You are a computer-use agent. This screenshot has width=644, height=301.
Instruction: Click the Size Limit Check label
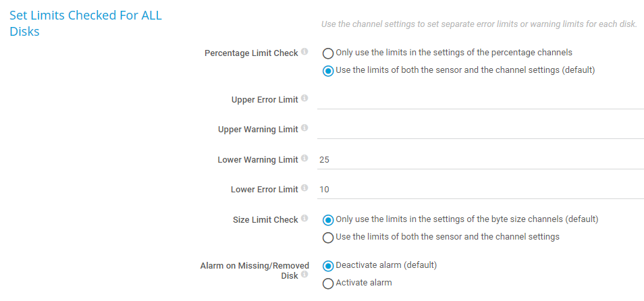[265, 220]
